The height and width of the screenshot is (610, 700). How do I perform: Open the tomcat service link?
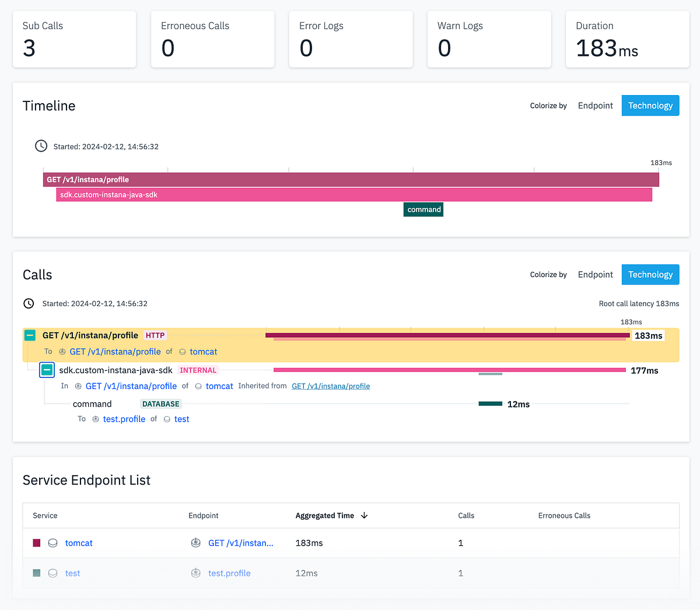tap(202, 352)
